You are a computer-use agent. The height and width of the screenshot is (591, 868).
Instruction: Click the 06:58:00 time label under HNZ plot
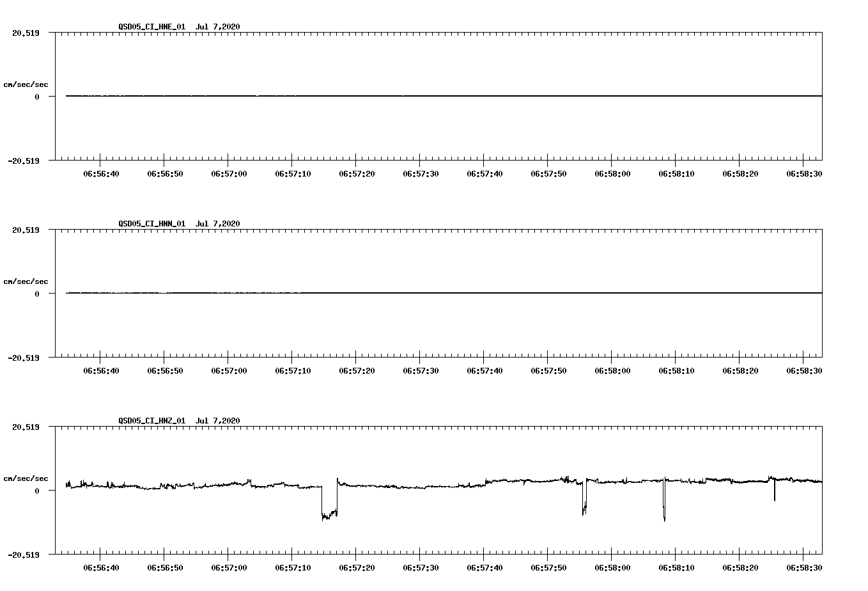coord(612,568)
